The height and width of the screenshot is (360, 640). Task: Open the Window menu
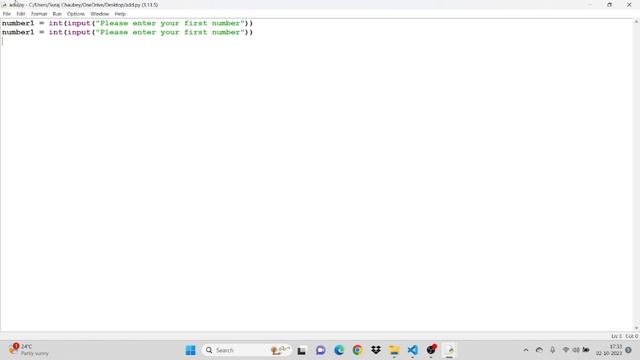(100, 14)
